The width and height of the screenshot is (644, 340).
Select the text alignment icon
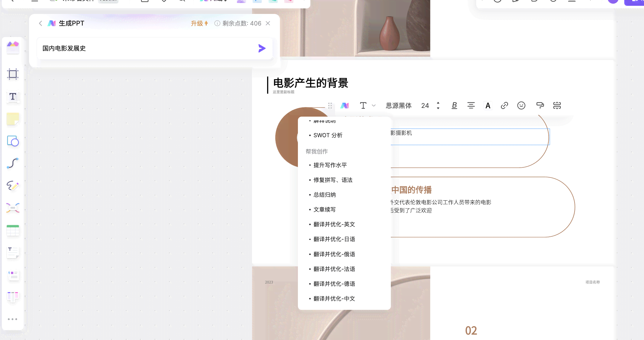click(471, 105)
